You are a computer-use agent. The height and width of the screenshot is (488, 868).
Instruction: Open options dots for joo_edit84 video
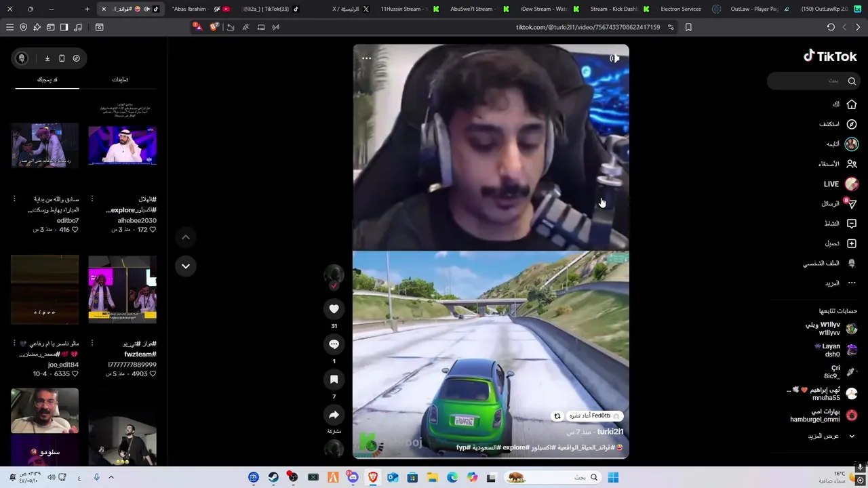(x=14, y=343)
